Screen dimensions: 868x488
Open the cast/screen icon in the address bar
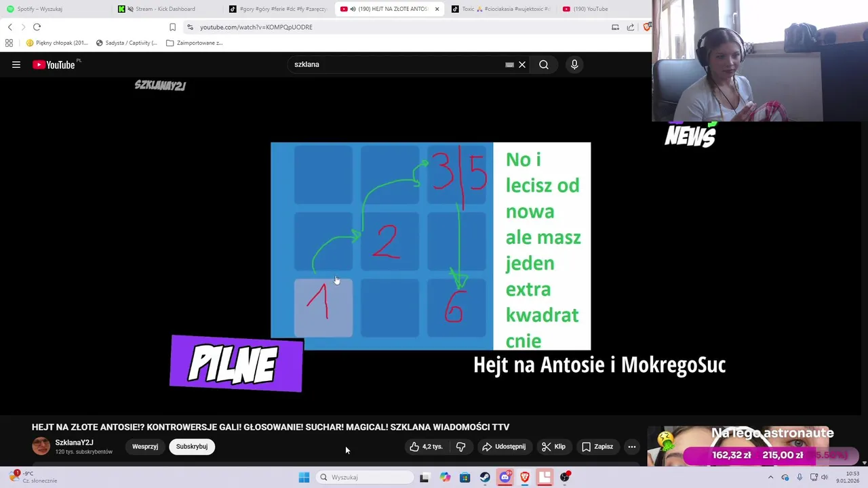click(615, 27)
